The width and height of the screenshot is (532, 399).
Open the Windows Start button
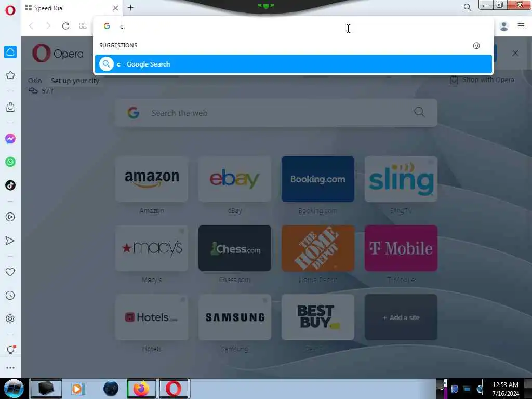tap(14, 389)
